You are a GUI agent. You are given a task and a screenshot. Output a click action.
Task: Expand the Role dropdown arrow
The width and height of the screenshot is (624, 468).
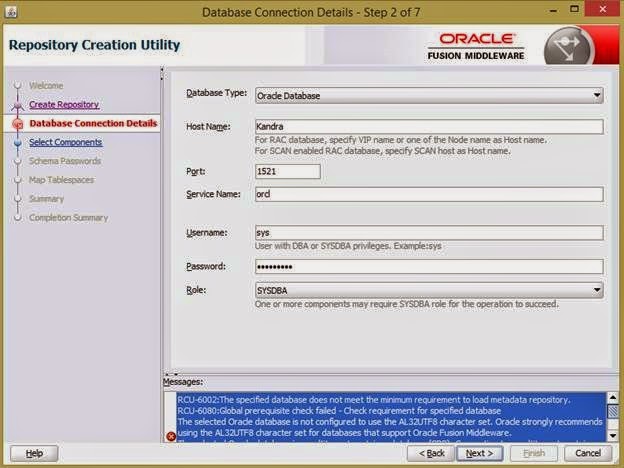click(597, 290)
